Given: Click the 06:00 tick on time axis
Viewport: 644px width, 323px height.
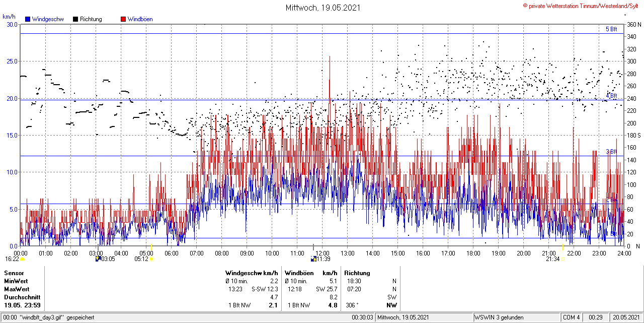Looking at the screenshot, I should 172,253.
